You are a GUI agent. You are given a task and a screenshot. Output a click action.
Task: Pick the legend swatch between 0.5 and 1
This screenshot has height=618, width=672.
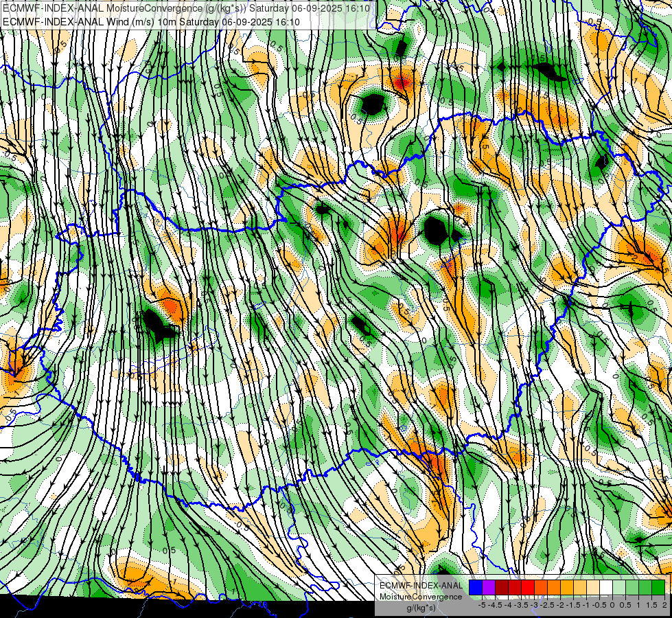pyautogui.click(x=632, y=587)
